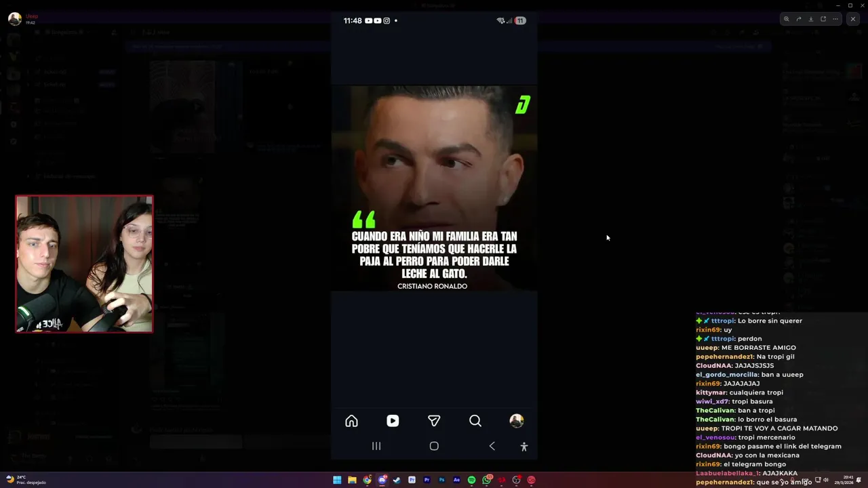Open WhatsApp from the taskbar

487,480
